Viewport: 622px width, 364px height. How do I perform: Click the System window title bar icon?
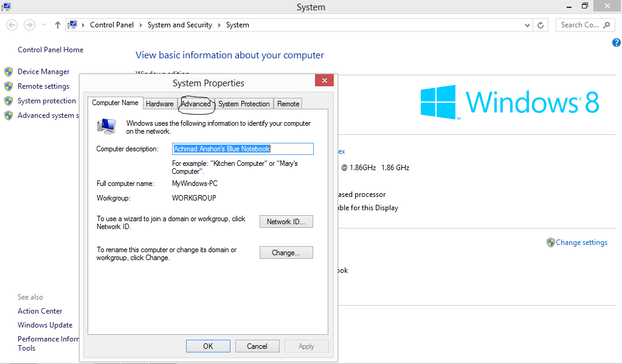[x=6, y=7]
